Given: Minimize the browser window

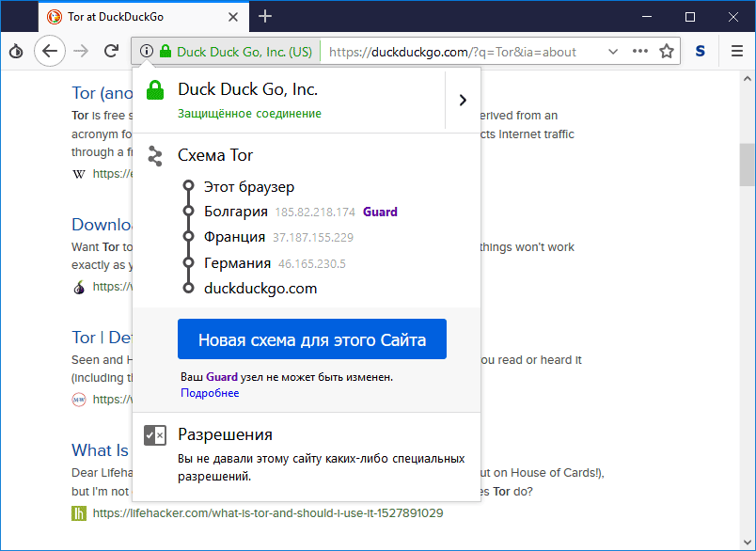Looking at the screenshot, I should (x=647, y=17).
